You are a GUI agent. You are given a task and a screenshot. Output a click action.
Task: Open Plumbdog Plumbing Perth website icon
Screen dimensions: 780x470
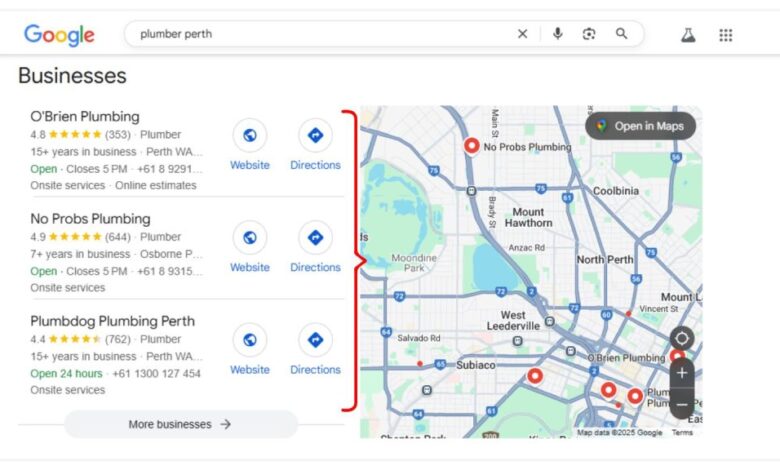[x=250, y=340]
